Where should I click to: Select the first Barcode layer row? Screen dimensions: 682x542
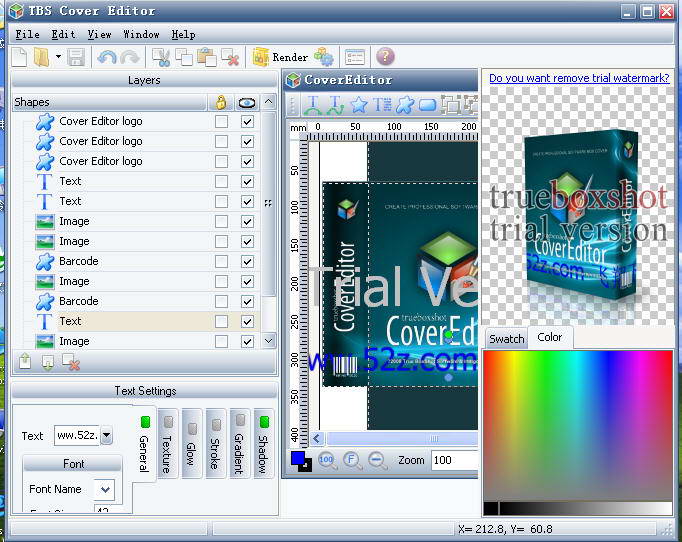pyautogui.click(x=136, y=261)
